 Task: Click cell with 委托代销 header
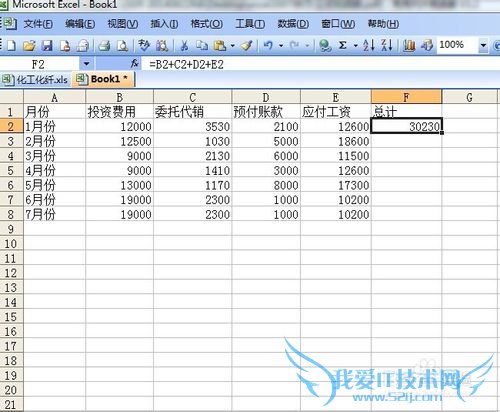click(192, 112)
